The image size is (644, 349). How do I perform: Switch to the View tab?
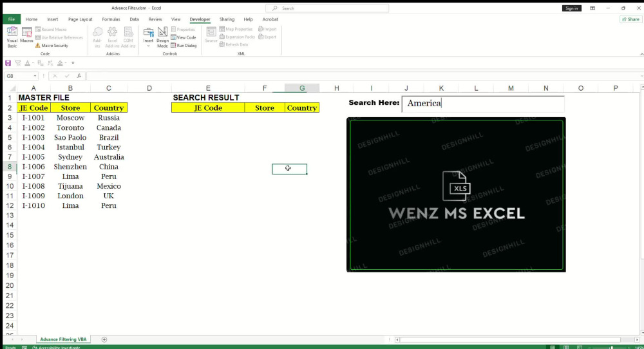point(176,19)
